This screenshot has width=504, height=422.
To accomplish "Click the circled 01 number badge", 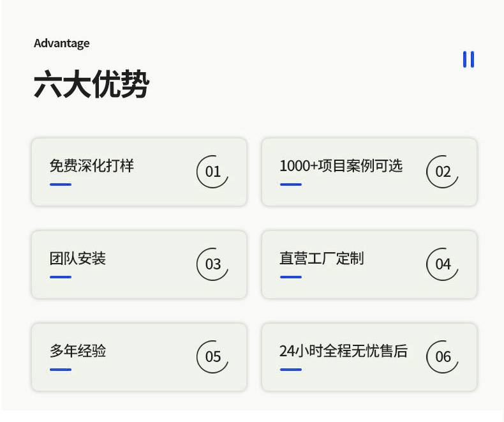I will 212,171.
